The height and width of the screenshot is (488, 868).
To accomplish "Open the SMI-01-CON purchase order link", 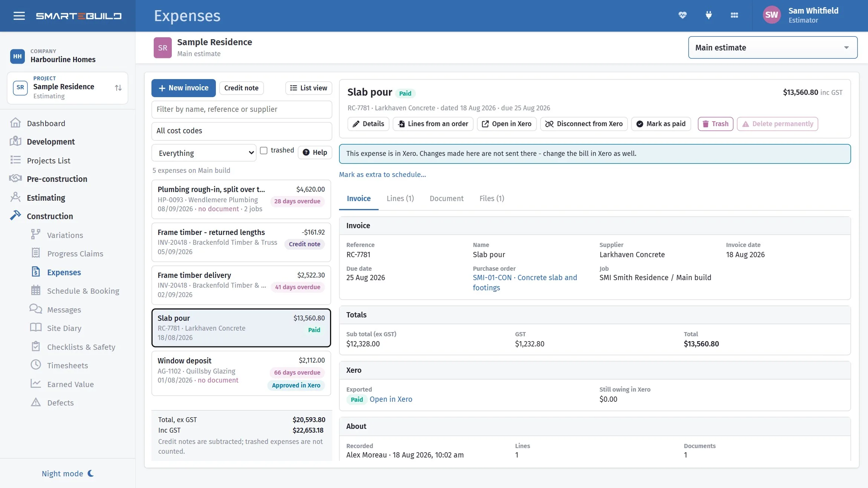I will 525,282.
